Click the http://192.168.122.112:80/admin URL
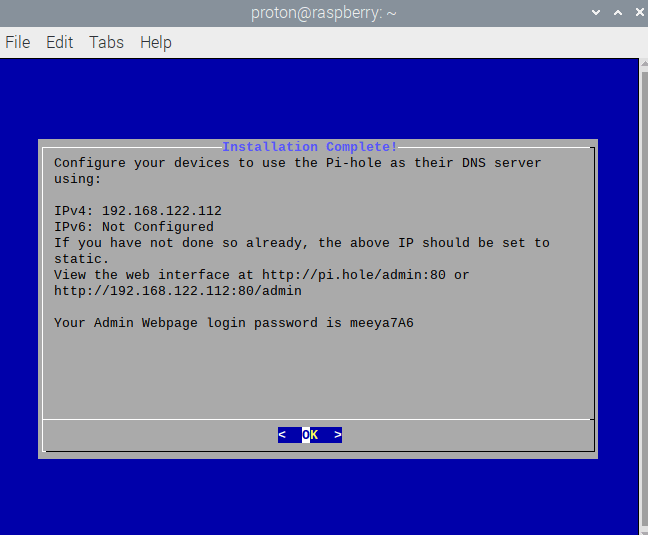The image size is (648, 535). 178,291
